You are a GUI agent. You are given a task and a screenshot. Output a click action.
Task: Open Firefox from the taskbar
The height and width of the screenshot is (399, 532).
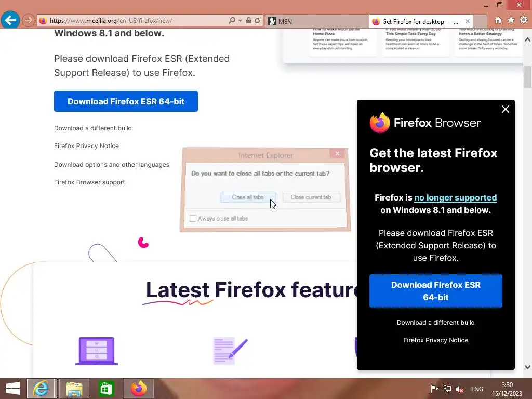point(138,389)
